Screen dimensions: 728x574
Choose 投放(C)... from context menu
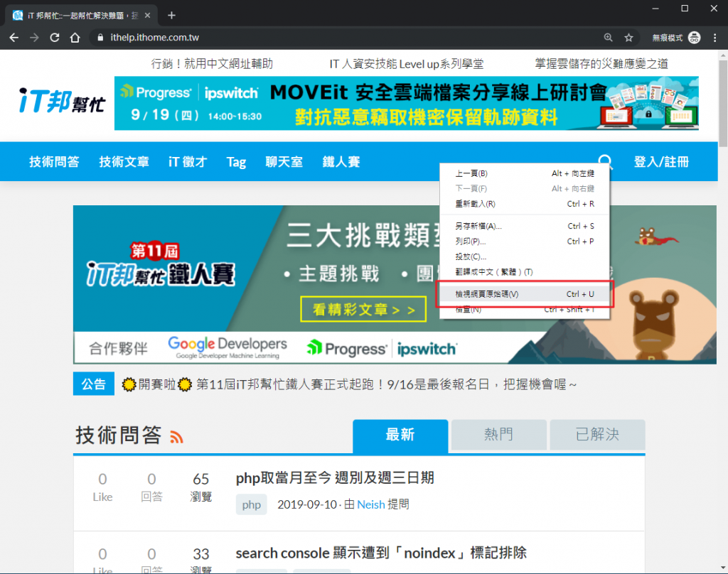(525, 256)
